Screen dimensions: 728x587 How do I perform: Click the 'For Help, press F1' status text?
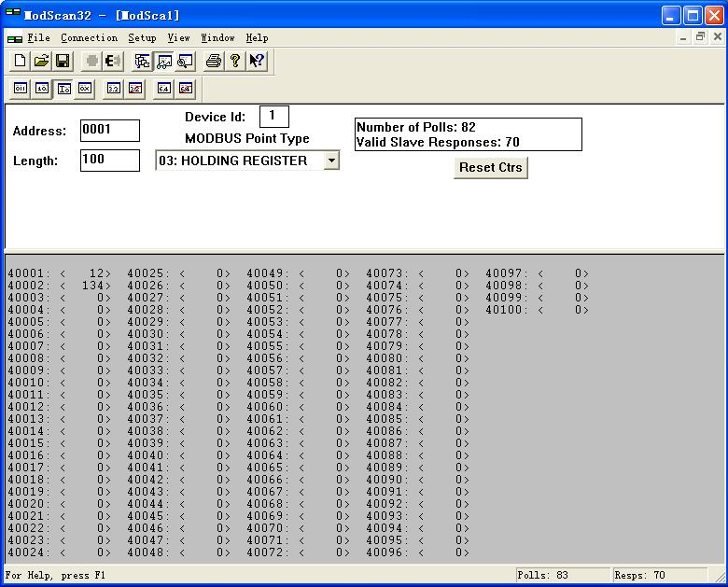(x=56, y=576)
